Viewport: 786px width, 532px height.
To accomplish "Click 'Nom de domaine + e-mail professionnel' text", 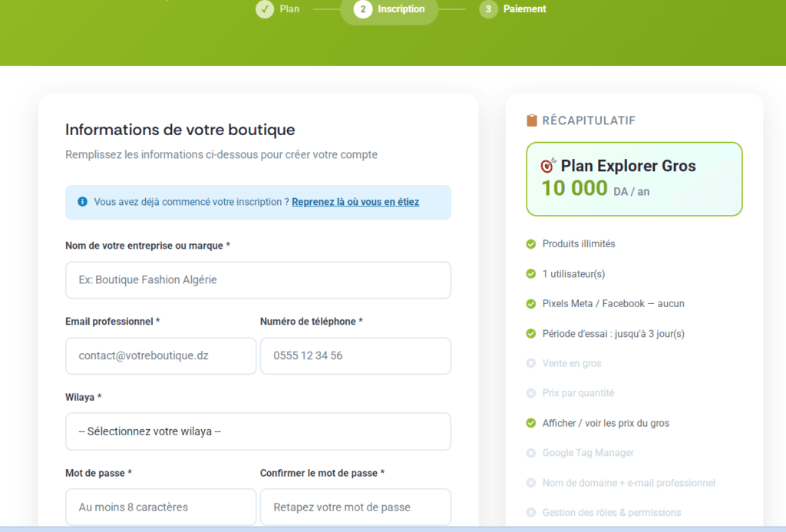I will pyautogui.click(x=629, y=483).
